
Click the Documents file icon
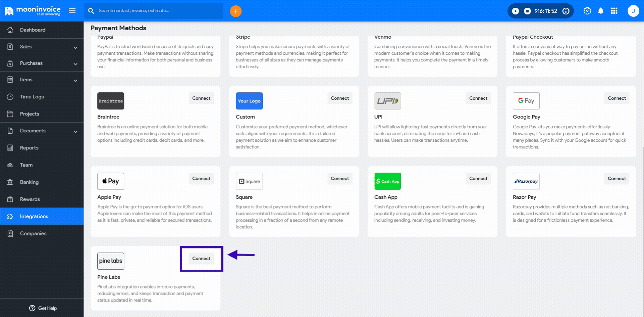pyautogui.click(x=10, y=131)
